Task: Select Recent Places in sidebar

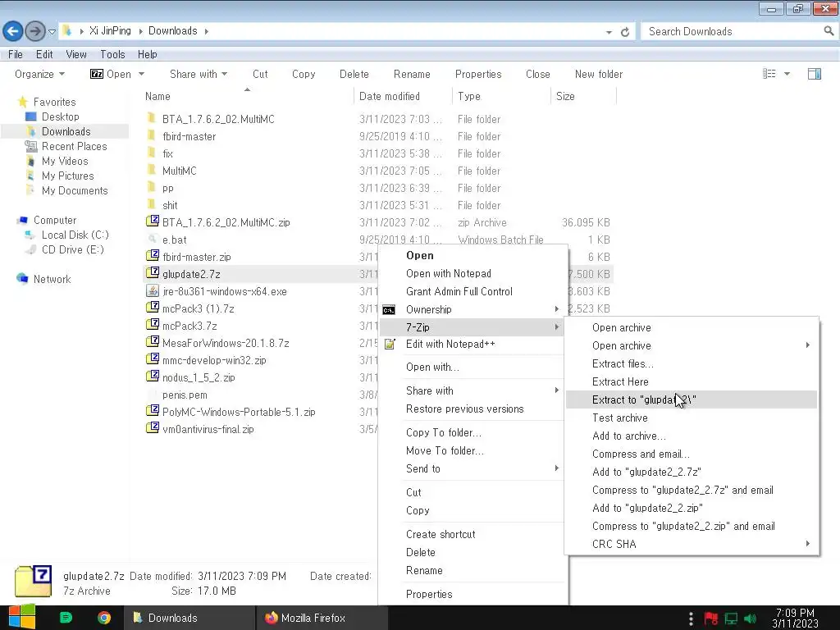Action: pos(74,146)
